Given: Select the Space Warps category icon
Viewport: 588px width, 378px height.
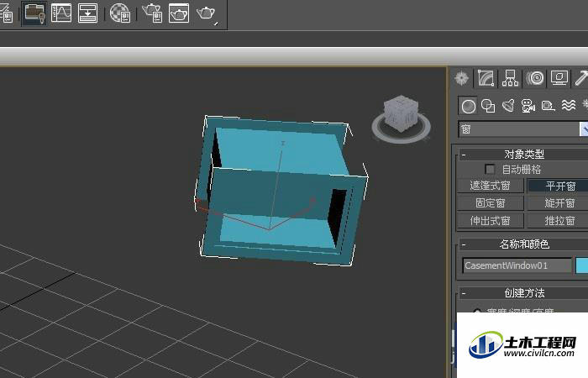Looking at the screenshot, I should [569, 105].
